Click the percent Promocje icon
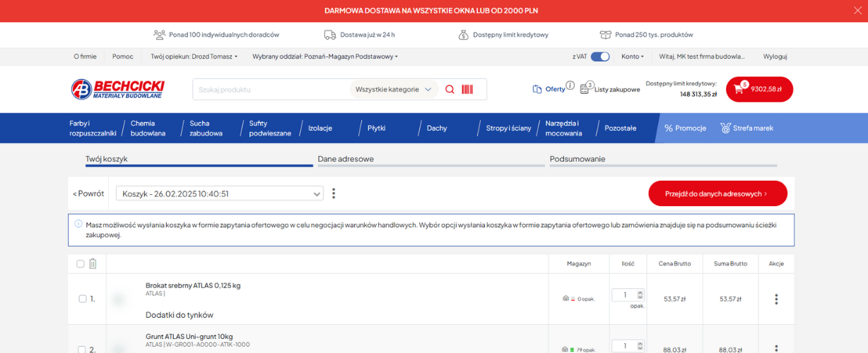Image resolution: width=868 pixels, height=353 pixels. point(669,128)
